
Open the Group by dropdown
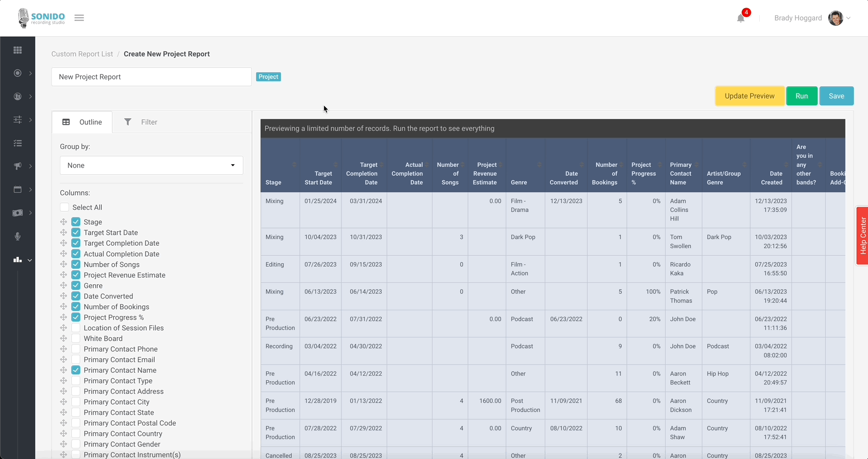(x=151, y=166)
